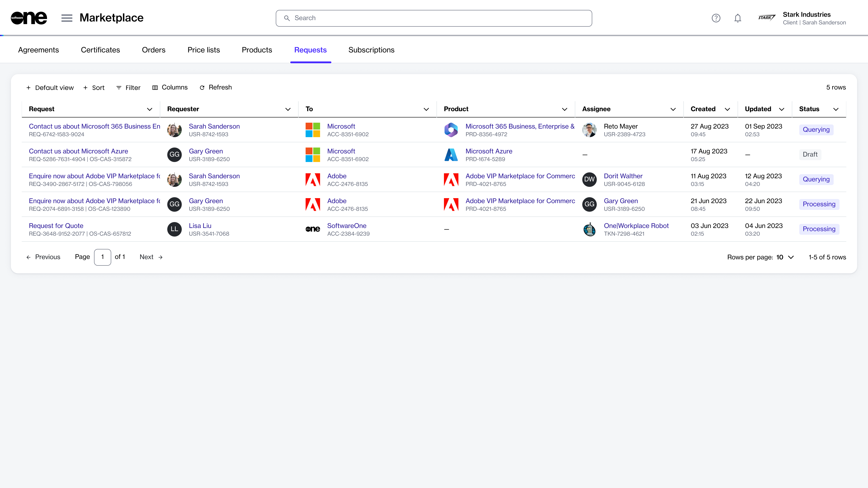This screenshot has height=488, width=868.
Task: Expand the Created column dropdown
Action: pos(727,109)
